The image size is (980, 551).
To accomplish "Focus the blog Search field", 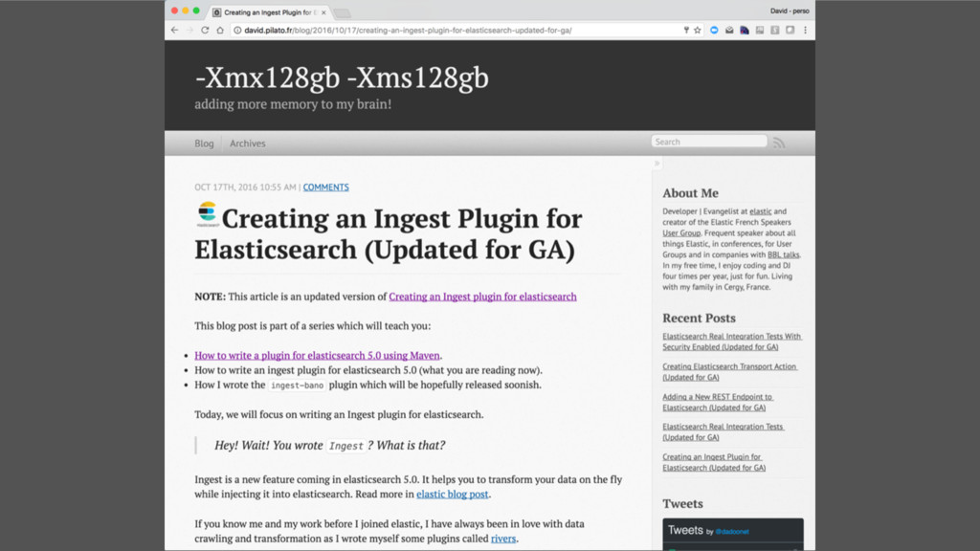I will pyautogui.click(x=709, y=142).
